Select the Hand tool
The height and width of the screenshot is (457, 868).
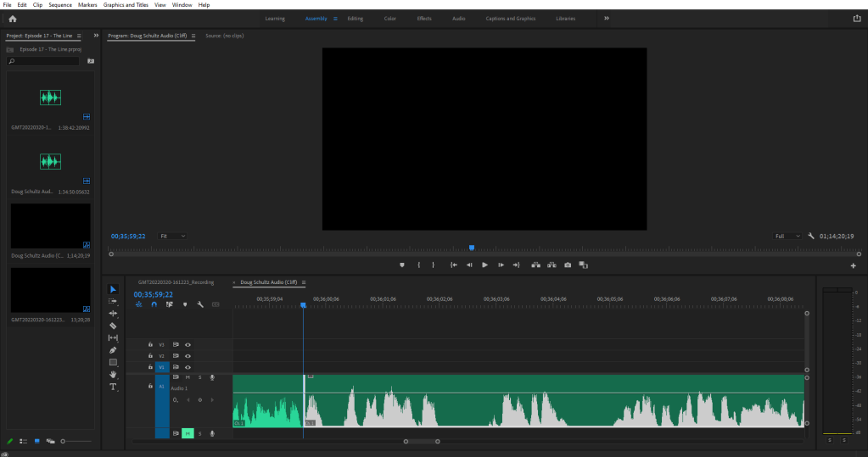click(113, 374)
